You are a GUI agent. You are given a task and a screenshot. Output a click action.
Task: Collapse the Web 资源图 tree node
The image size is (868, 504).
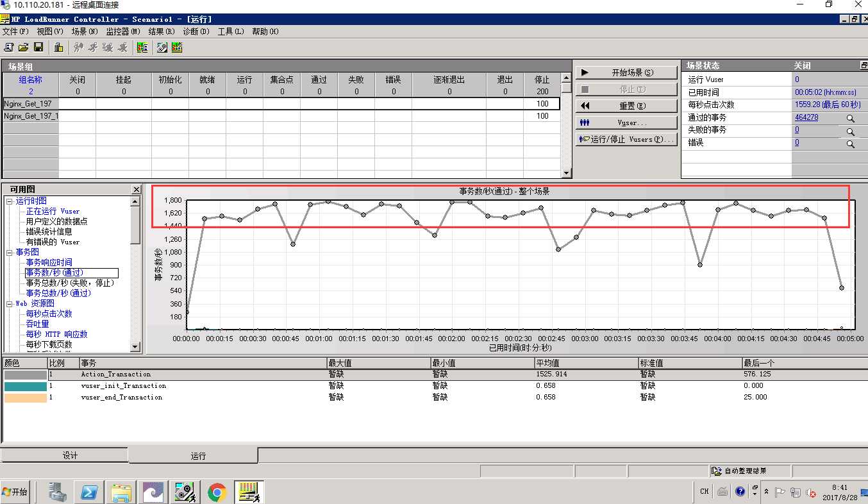tap(10, 304)
